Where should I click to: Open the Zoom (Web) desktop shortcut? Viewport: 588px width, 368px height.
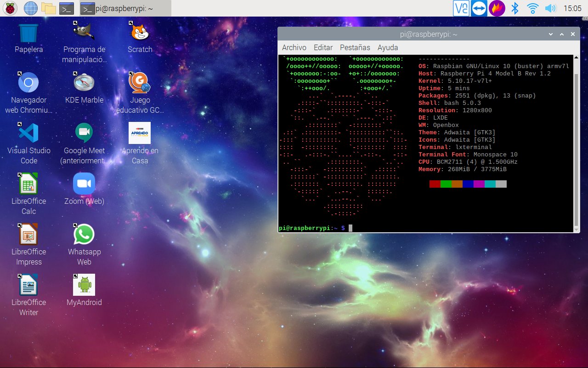tap(84, 184)
